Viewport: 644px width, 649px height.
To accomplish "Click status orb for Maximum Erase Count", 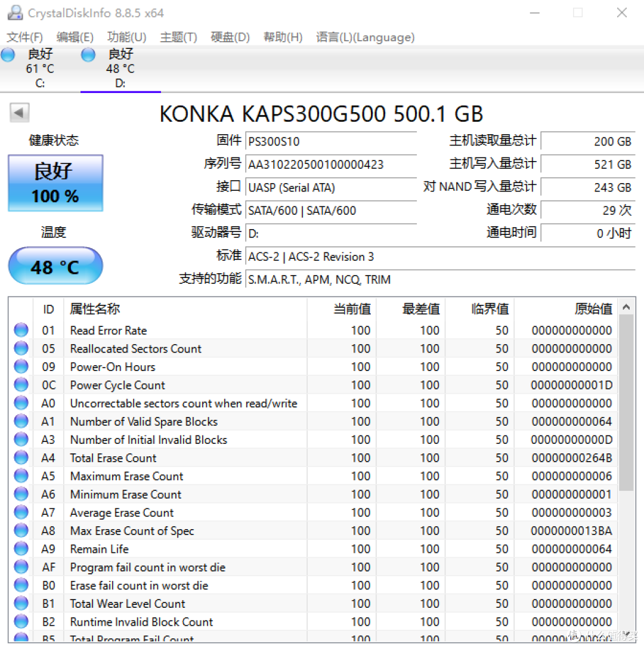I will (21, 475).
